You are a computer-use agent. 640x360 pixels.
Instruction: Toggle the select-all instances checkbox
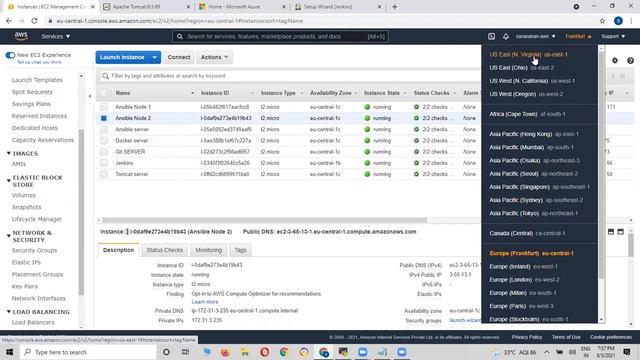tap(104, 93)
